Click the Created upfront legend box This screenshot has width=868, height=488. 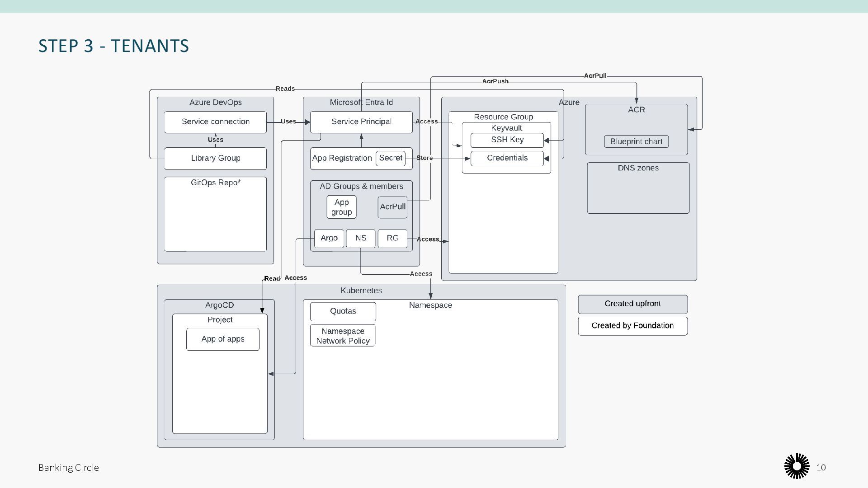pyautogui.click(x=632, y=304)
